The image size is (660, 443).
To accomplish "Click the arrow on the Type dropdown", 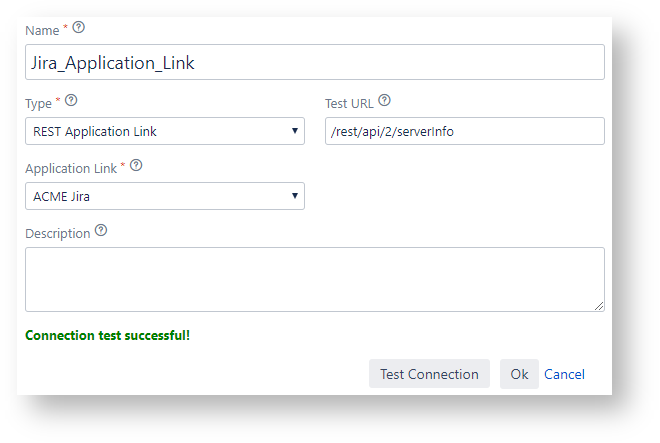I will tap(295, 131).
